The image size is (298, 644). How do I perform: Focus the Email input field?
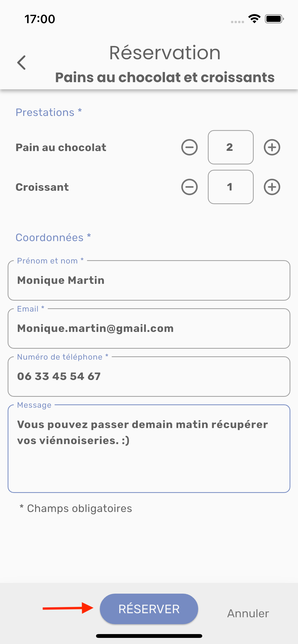(149, 328)
